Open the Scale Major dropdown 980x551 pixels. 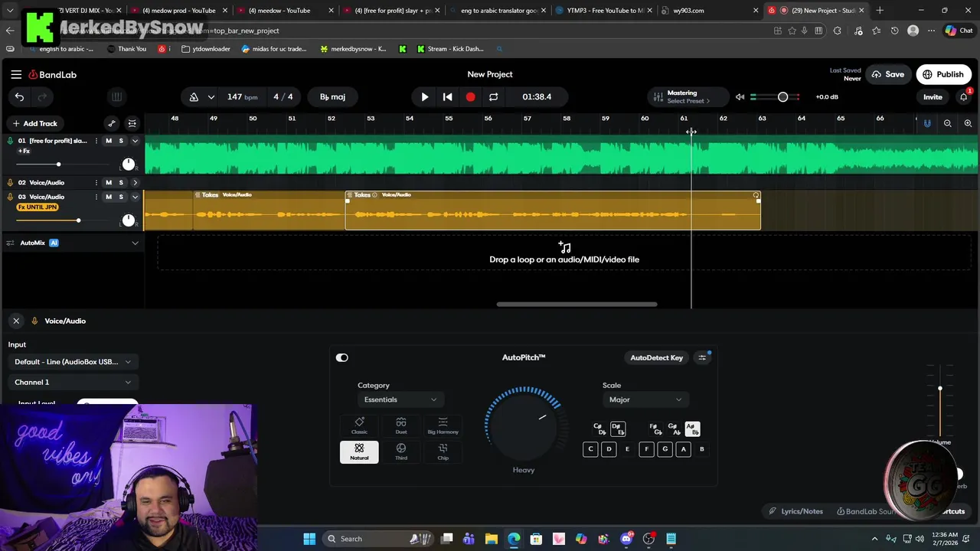645,399
